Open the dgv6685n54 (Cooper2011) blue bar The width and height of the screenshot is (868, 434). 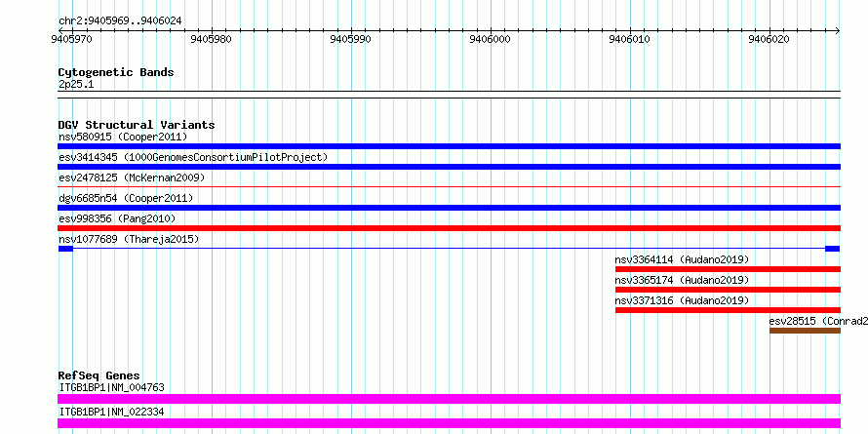pos(449,208)
